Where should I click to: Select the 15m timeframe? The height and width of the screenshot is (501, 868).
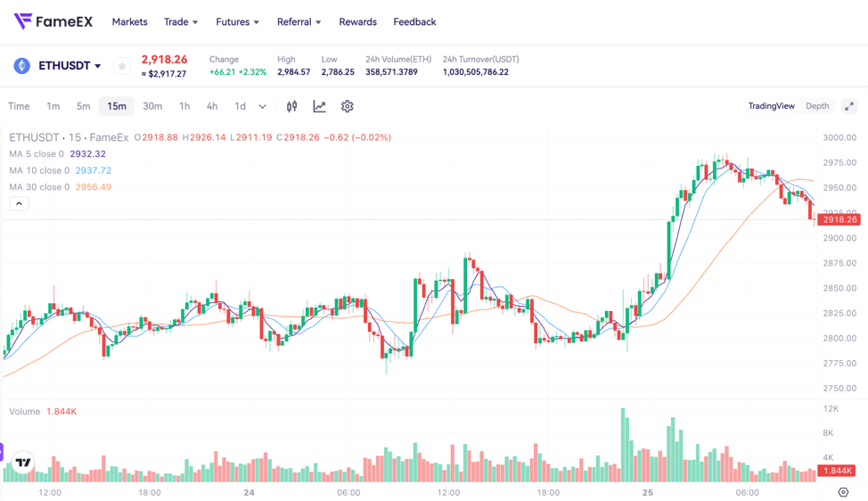[117, 106]
